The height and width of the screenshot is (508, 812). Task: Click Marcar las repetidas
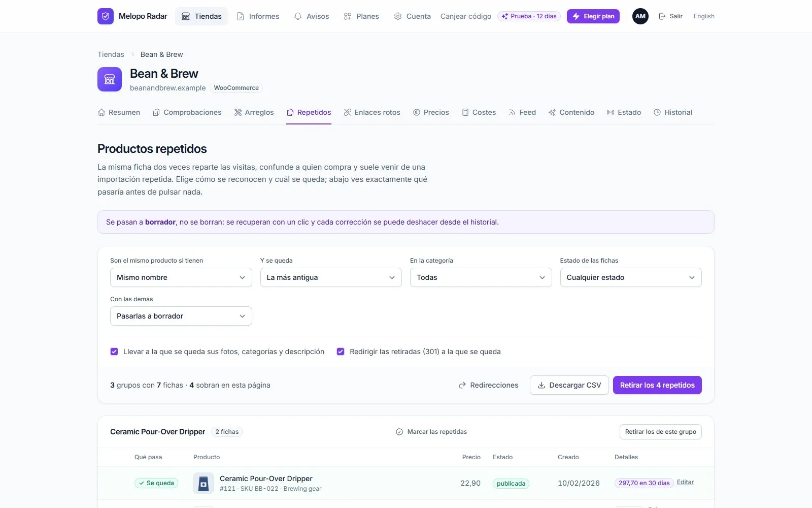[431, 432]
